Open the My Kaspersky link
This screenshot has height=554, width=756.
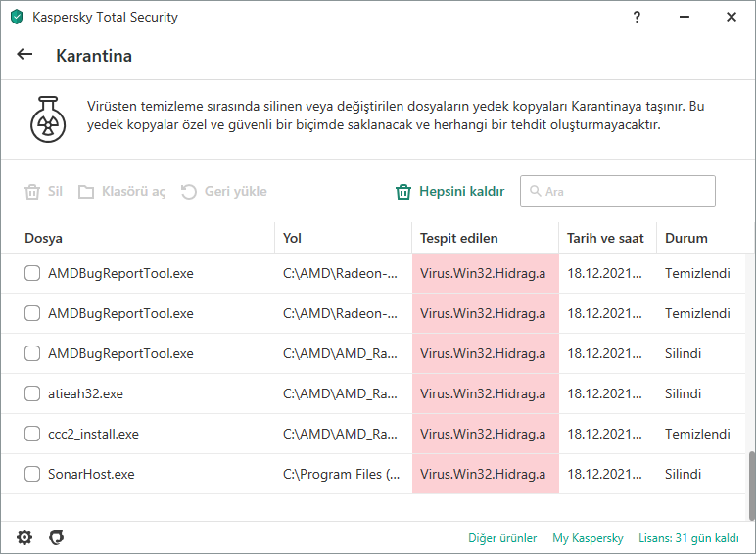588,538
